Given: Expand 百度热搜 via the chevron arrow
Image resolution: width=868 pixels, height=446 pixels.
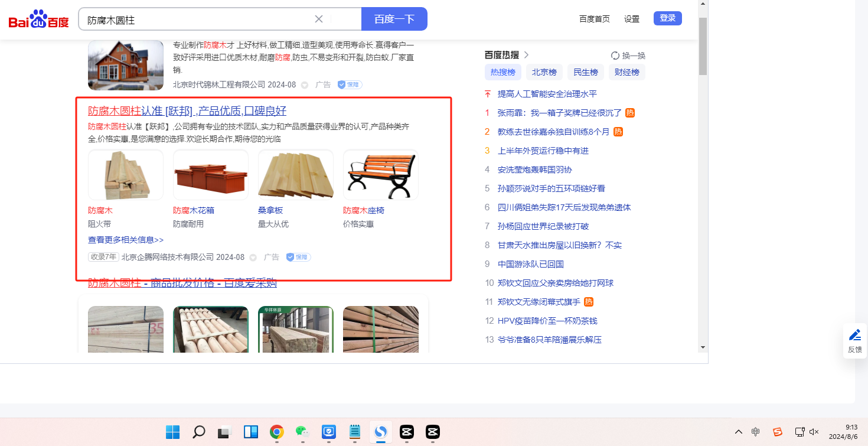Looking at the screenshot, I should (526, 55).
